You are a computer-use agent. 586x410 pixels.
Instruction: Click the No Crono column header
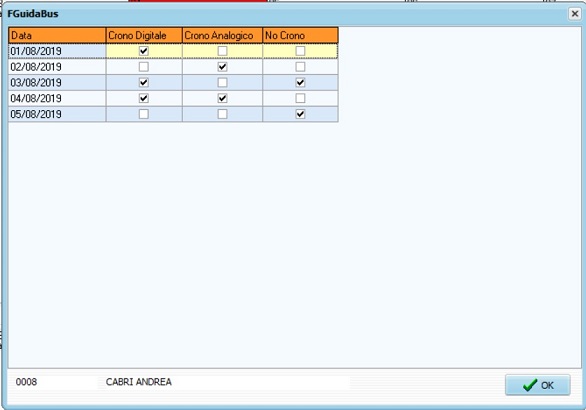tap(300, 36)
